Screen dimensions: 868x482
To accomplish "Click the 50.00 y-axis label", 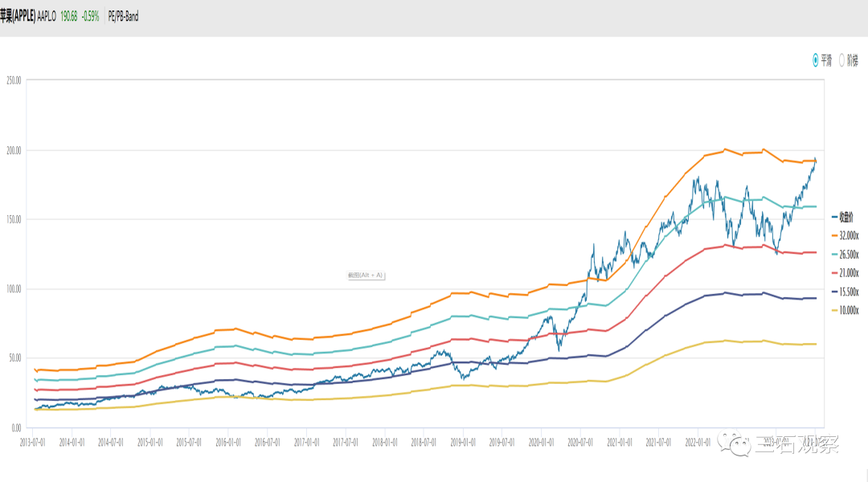I will click(x=15, y=358).
